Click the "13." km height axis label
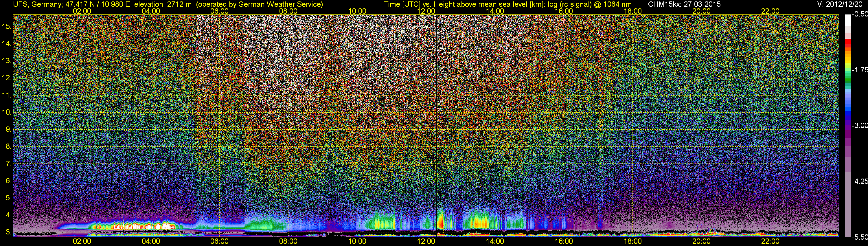The height and width of the screenshot is (246, 868). tap(7, 61)
